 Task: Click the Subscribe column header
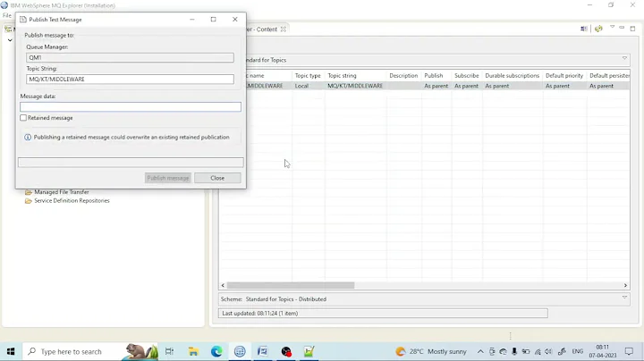click(467, 76)
